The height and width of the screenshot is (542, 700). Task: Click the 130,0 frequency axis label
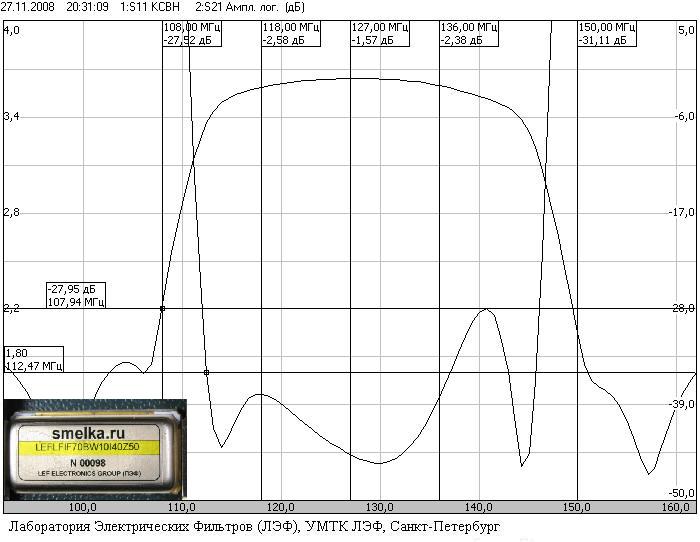pyautogui.click(x=379, y=507)
